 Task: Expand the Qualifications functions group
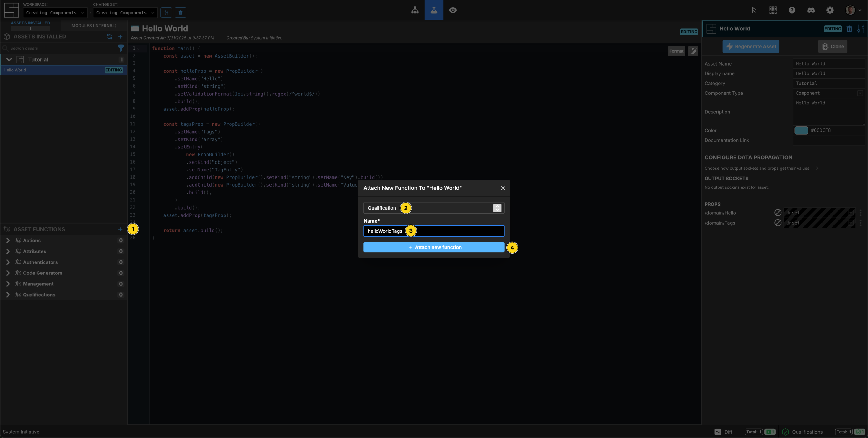point(8,295)
